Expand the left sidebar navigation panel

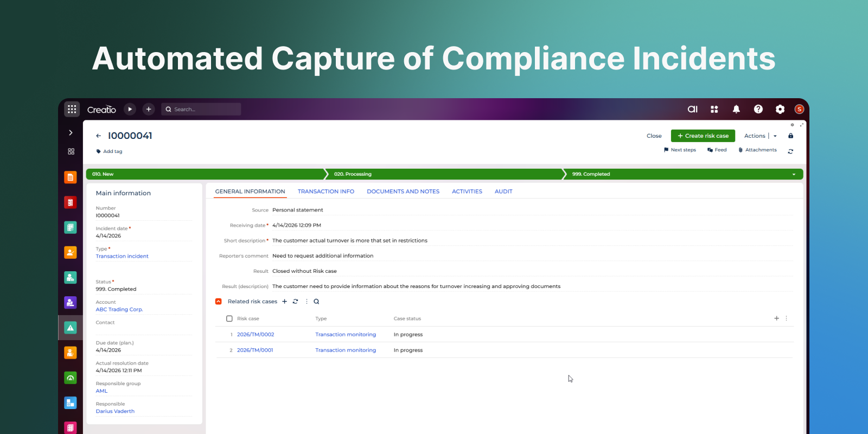point(71,132)
